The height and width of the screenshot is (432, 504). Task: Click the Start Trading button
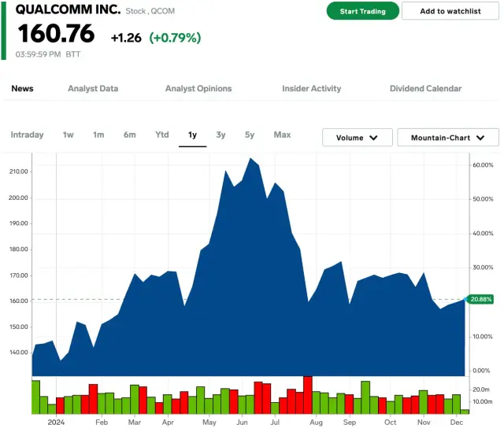point(362,11)
